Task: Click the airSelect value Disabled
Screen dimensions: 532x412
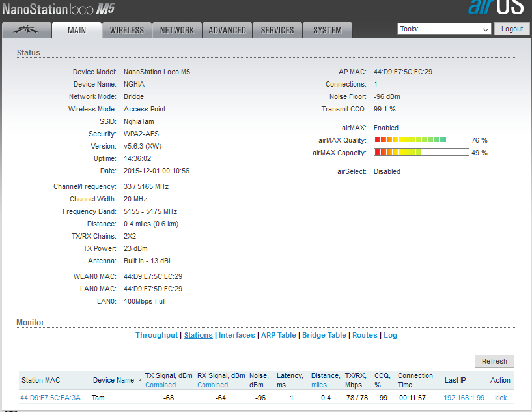Action: (x=387, y=171)
